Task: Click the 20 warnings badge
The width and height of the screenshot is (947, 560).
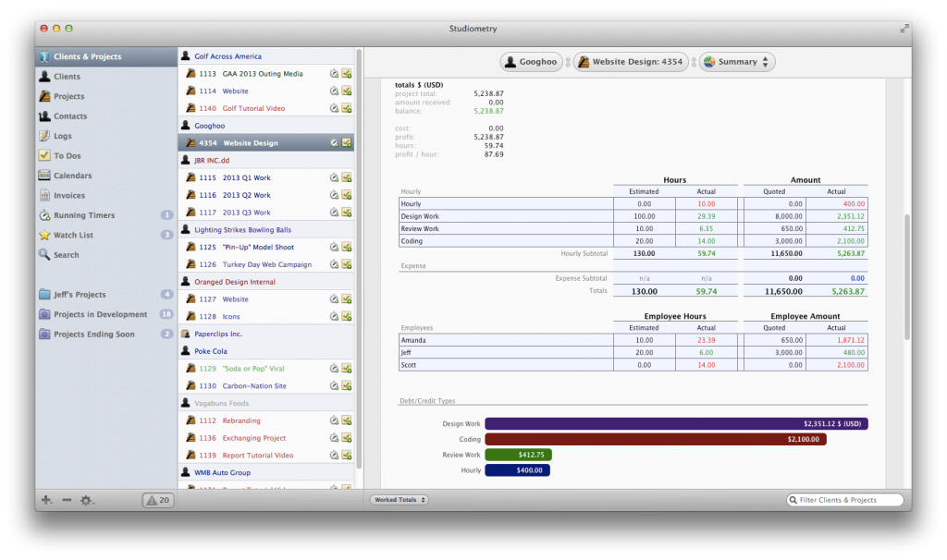Action: [157, 499]
